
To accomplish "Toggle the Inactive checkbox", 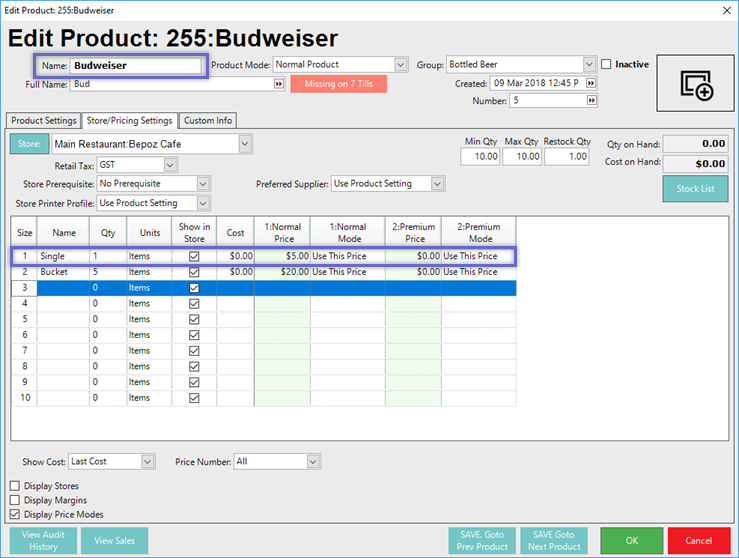I will click(x=606, y=65).
